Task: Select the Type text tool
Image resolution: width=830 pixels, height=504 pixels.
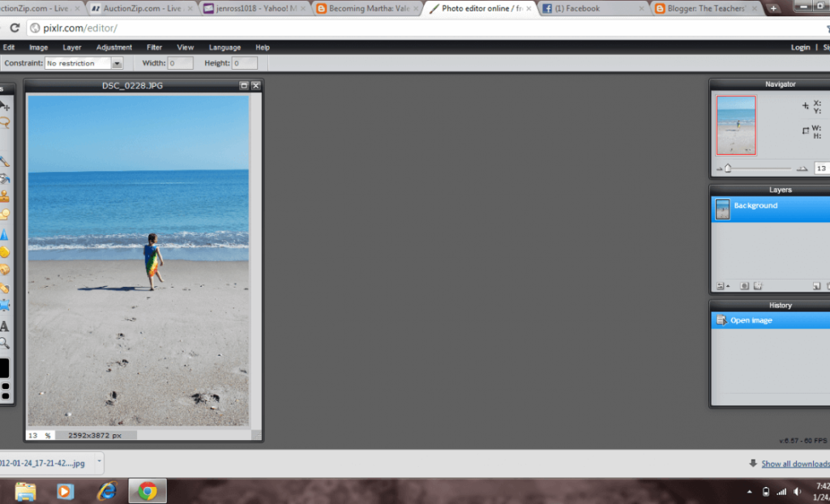Action: coord(4,326)
